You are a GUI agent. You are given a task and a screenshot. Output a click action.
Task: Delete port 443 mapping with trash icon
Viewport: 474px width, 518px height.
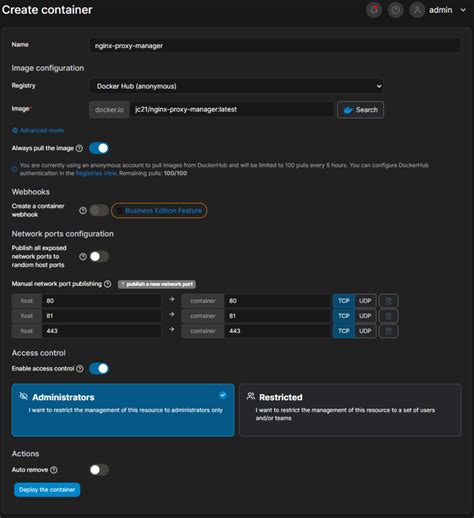(388, 331)
